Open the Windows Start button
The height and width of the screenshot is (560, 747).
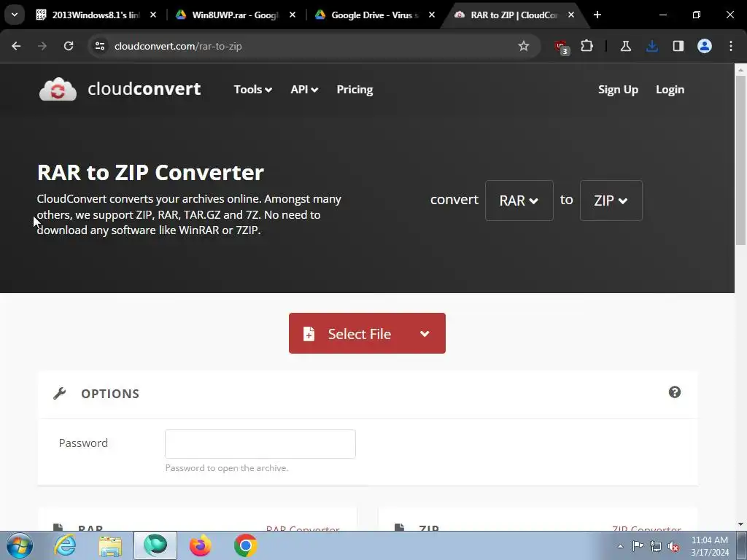pyautogui.click(x=20, y=545)
